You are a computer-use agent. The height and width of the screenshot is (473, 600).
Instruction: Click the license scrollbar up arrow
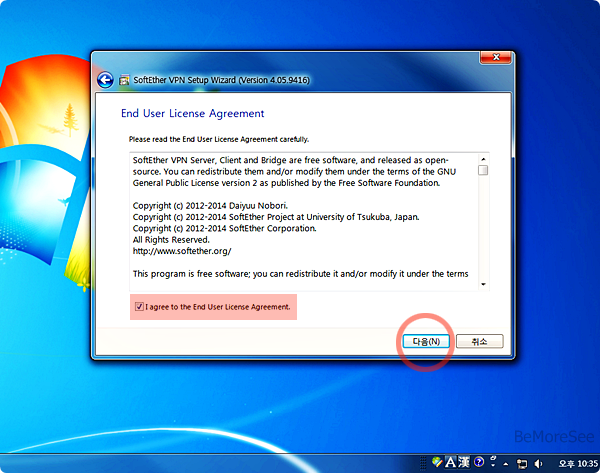click(x=483, y=159)
